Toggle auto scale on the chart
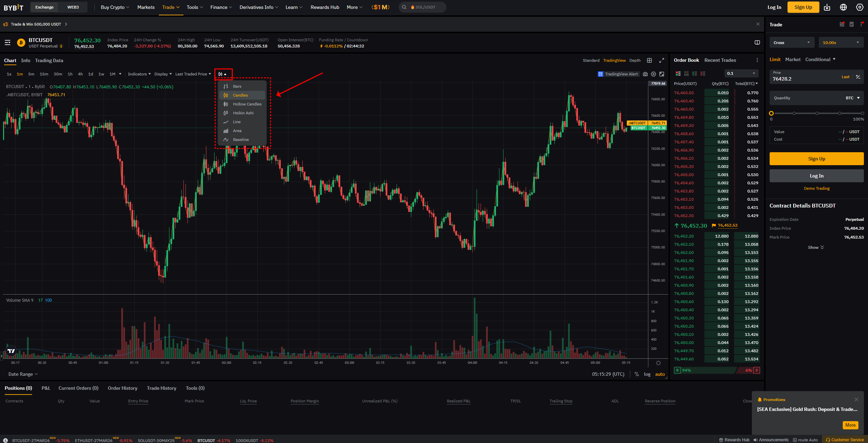The width and height of the screenshot is (868, 443). (660, 374)
